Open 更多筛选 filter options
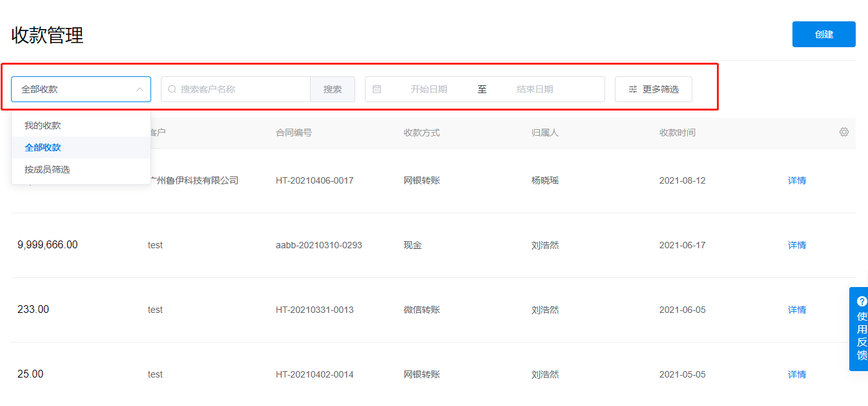868x406 pixels. click(x=654, y=89)
